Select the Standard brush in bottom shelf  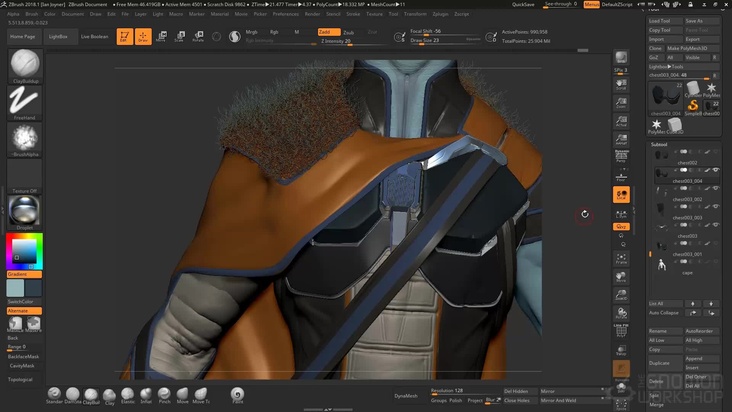[x=54, y=396]
